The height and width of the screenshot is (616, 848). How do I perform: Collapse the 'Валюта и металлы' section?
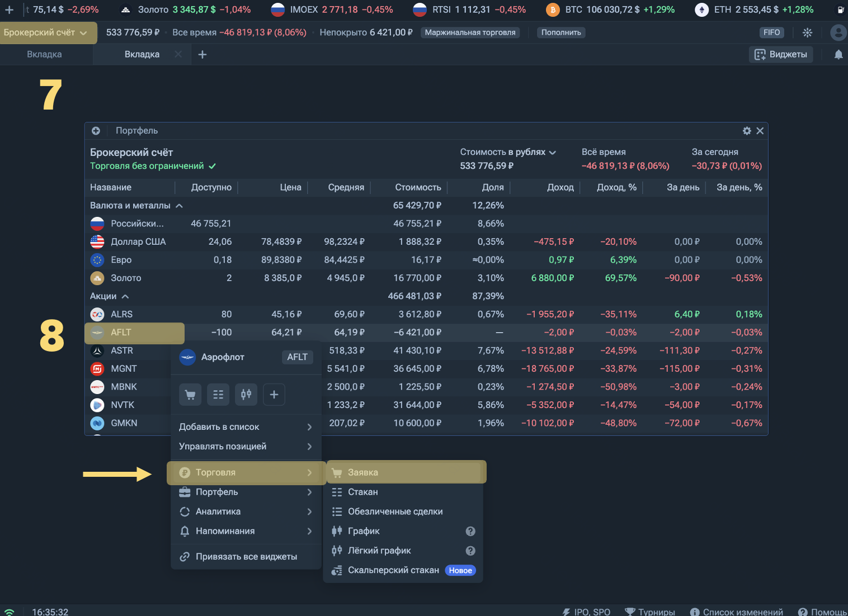[179, 206]
